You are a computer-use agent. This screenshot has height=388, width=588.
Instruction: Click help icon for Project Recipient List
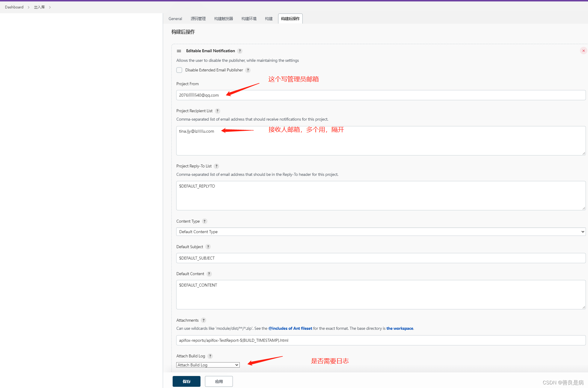click(218, 111)
